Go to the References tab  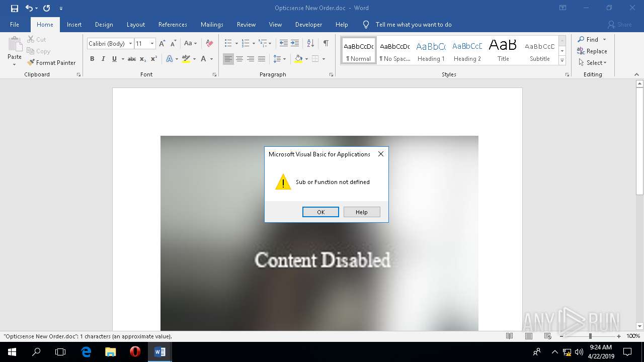173,25
